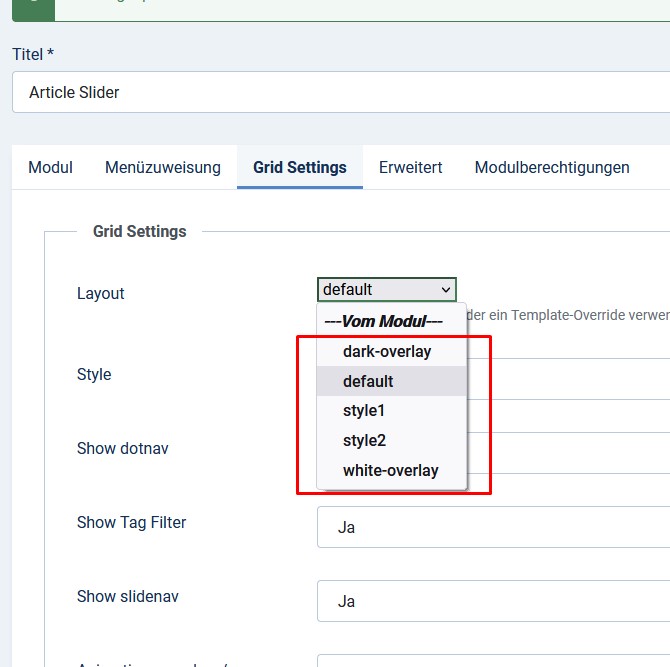Screen dimensions: 670x667
Task: Click the Titel * label
Action: pyautogui.click(x=33, y=54)
